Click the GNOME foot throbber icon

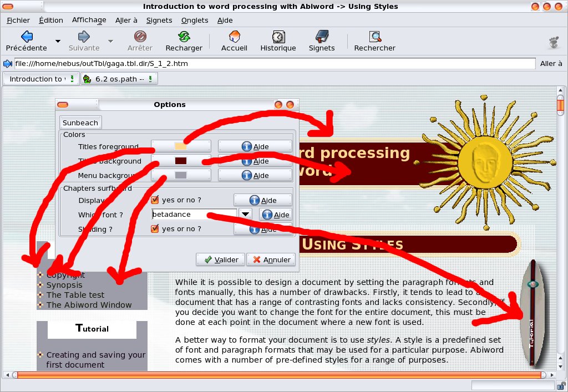pos(554,42)
